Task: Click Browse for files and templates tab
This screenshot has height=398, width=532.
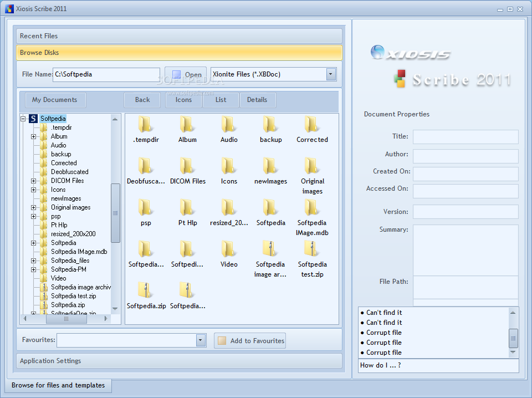Action: tap(58, 385)
